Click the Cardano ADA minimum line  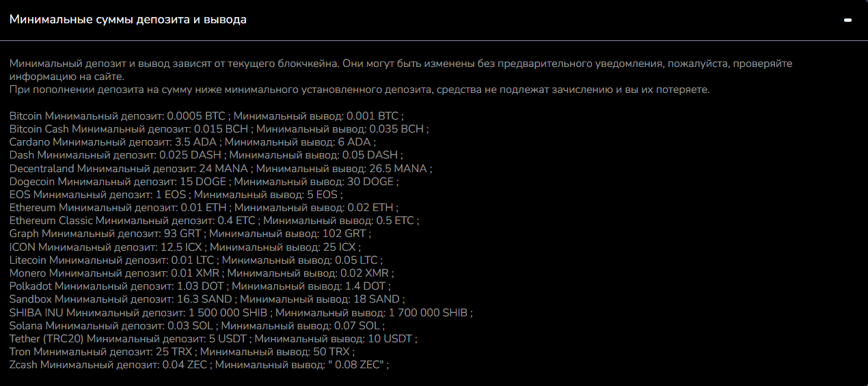pos(193,141)
